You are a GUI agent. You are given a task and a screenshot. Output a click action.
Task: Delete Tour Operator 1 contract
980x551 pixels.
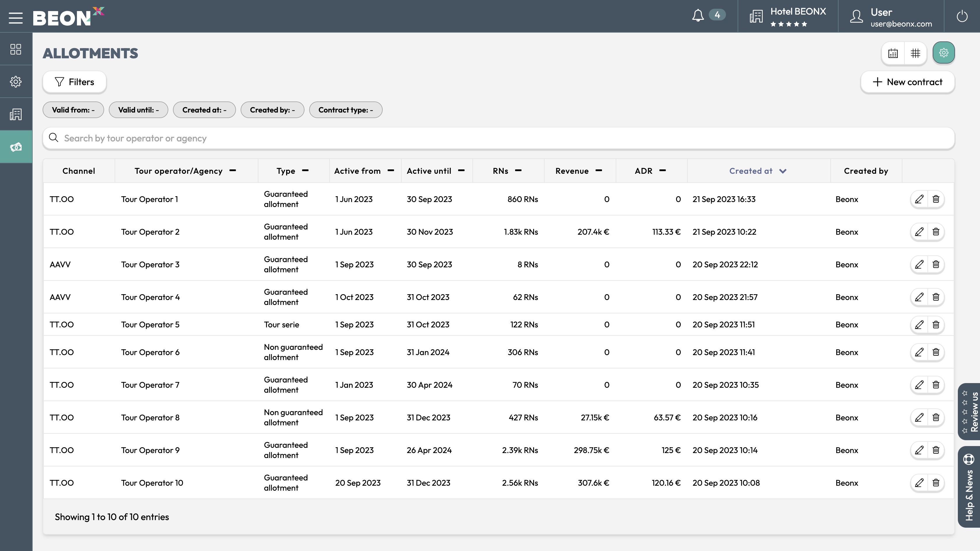936,199
